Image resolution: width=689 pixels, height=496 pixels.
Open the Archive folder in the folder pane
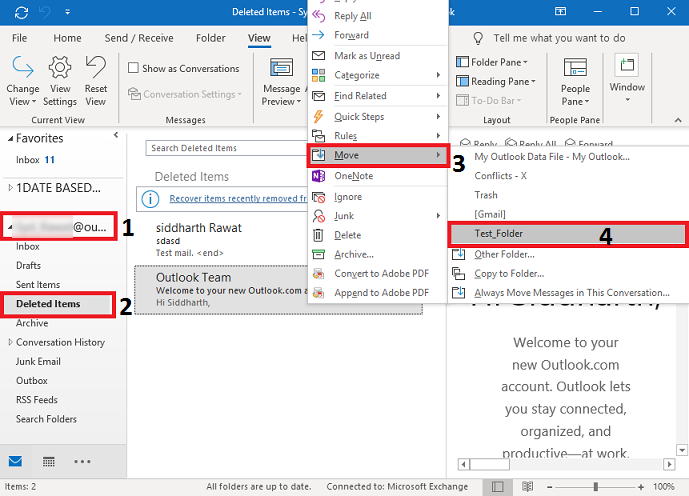(x=32, y=323)
